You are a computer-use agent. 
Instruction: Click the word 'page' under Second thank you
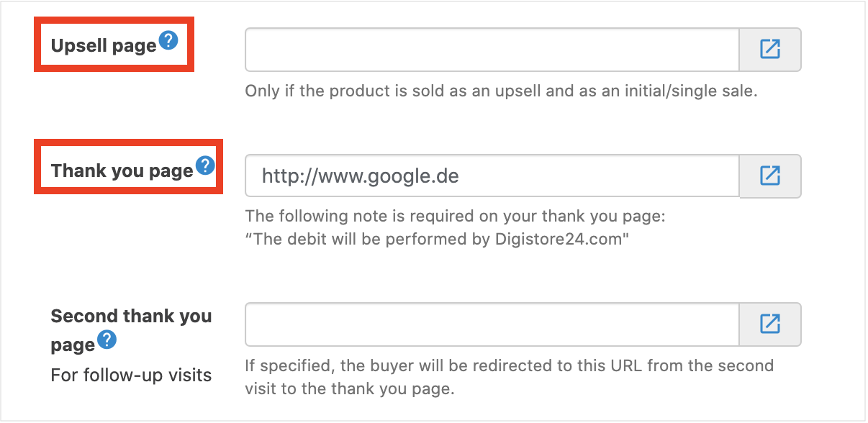[x=73, y=345]
